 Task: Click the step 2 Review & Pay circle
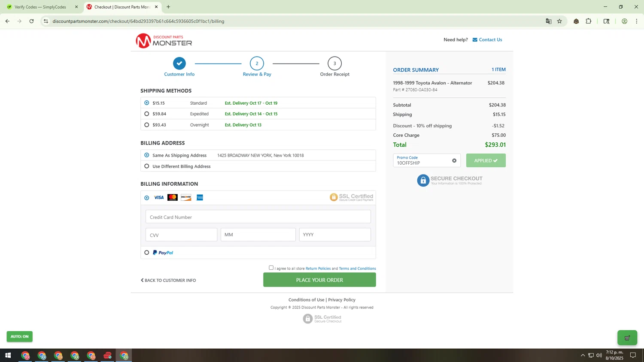point(257,63)
